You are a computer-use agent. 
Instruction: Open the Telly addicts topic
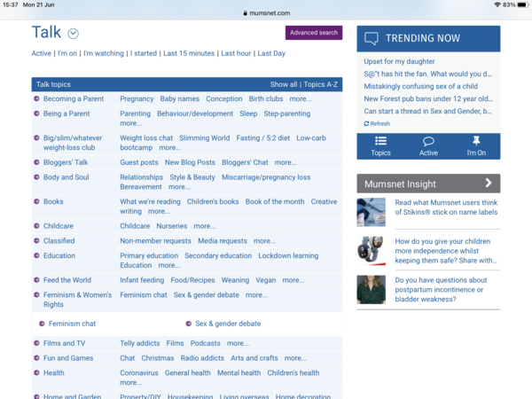(x=140, y=343)
